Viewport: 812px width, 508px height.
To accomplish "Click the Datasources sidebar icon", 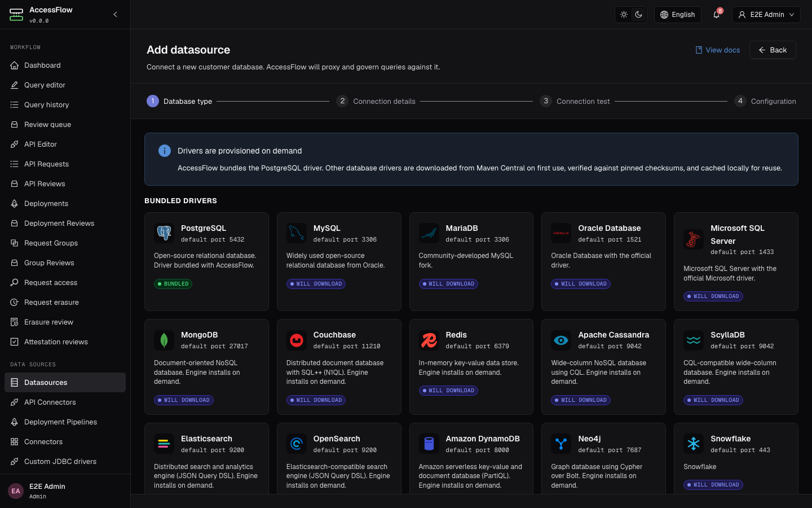I will point(15,383).
